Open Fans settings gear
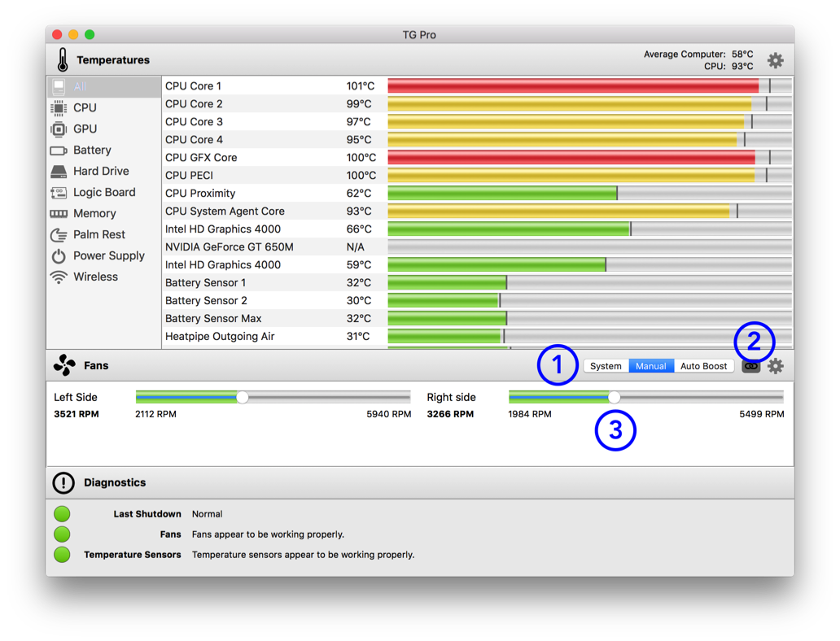Image resolution: width=840 pixels, height=641 pixels. [x=775, y=366]
